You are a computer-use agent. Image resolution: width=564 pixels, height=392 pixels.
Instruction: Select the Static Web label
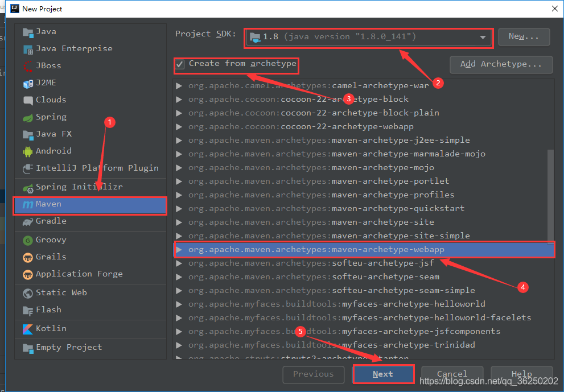61,293
